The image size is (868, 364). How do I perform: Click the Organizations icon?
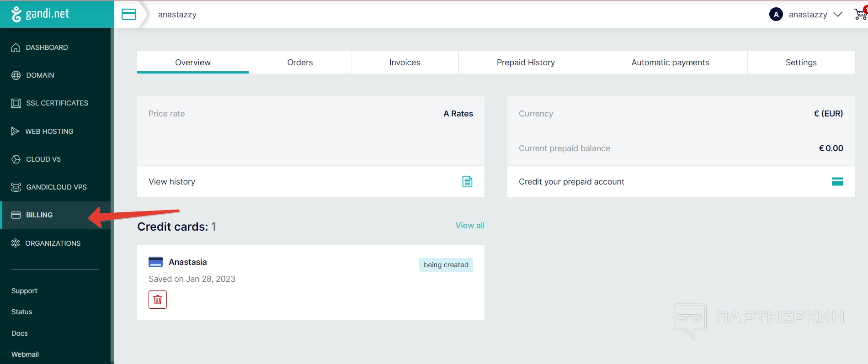click(x=16, y=243)
